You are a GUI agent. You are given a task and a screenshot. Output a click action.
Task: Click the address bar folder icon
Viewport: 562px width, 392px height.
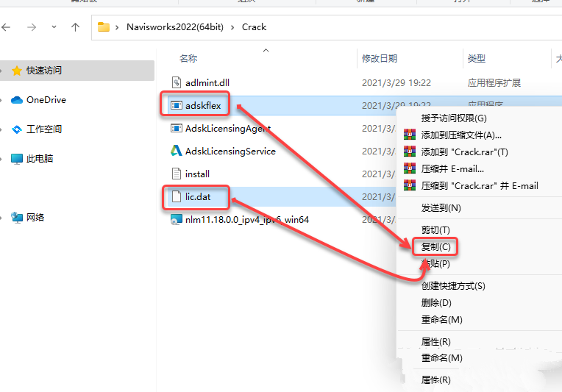click(x=104, y=27)
